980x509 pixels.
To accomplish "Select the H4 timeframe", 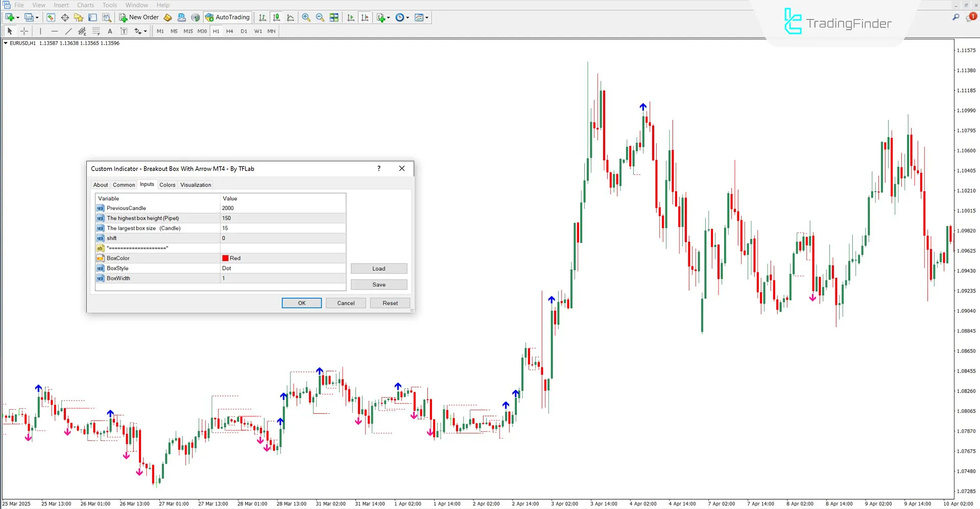I will click(229, 31).
